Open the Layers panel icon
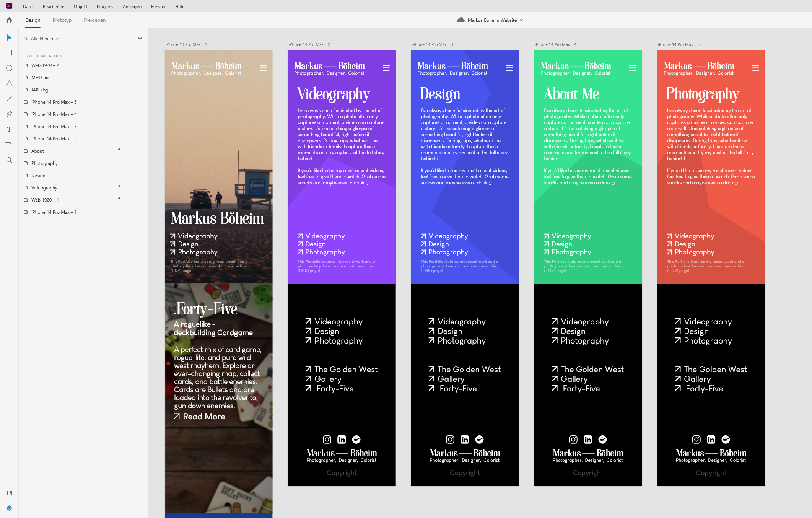 point(9,508)
